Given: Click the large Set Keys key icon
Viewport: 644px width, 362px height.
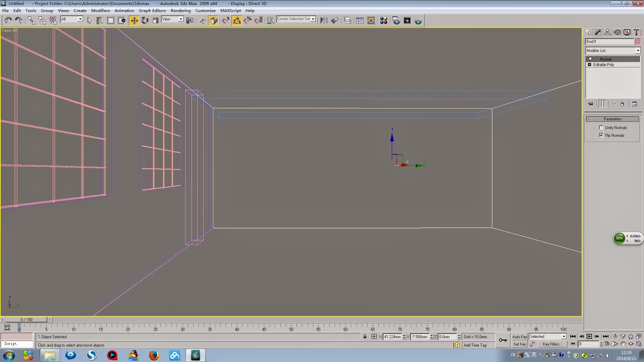Looking at the screenshot, I should [x=503, y=340].
